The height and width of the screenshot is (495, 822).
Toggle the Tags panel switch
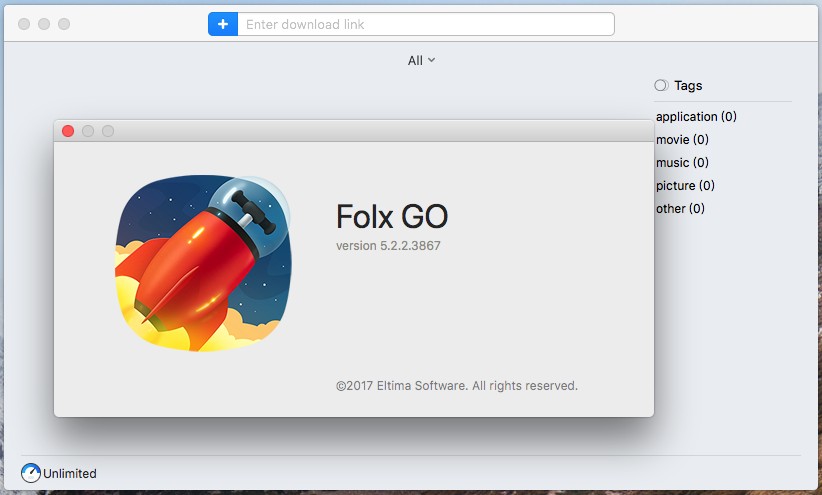[661, 85]
